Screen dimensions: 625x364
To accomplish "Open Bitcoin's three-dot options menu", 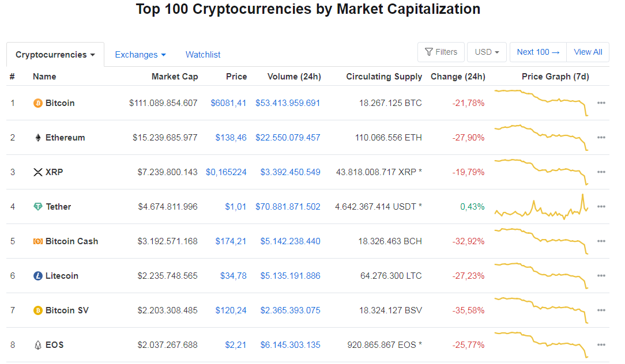I will tap(601, 103).
